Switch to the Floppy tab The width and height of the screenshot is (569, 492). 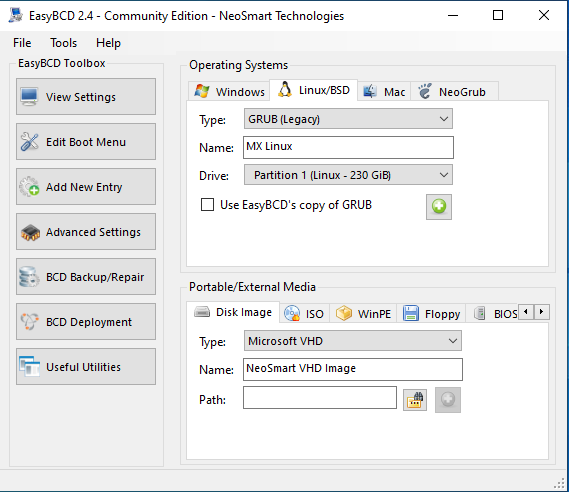point(432,313)
